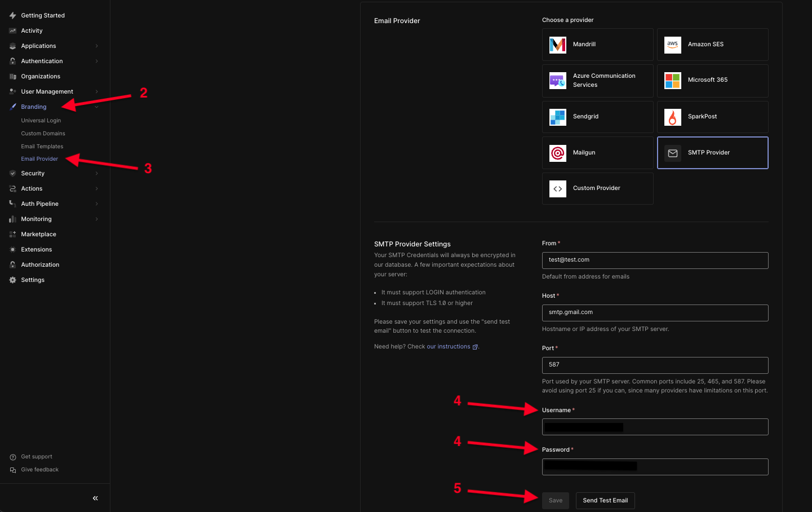Expand the Actions menu chevron

coord(97,189)
